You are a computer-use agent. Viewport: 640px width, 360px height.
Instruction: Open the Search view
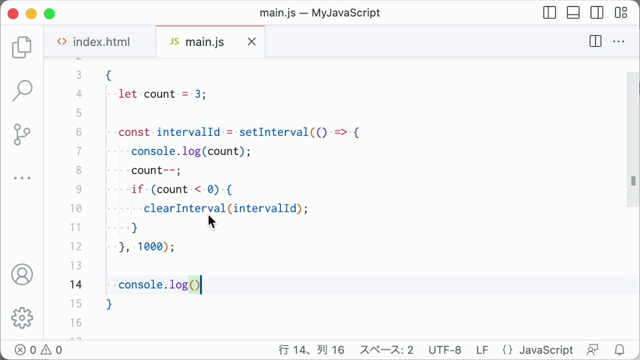(x=22, y=90)
